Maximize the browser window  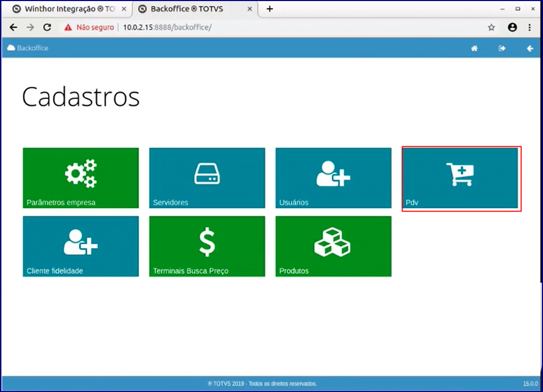pyautogui.click(x=518, y=9)
